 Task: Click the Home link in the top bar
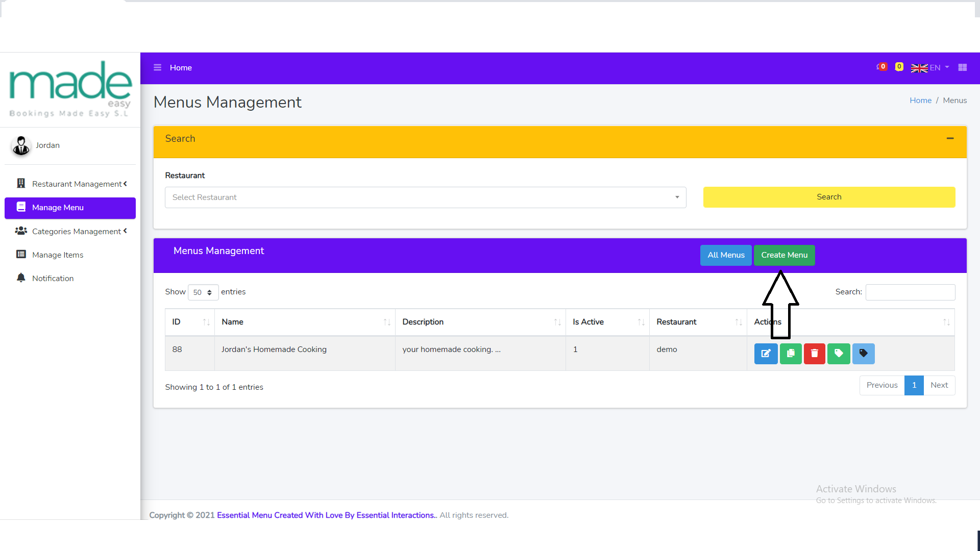(x=181, y=67)
